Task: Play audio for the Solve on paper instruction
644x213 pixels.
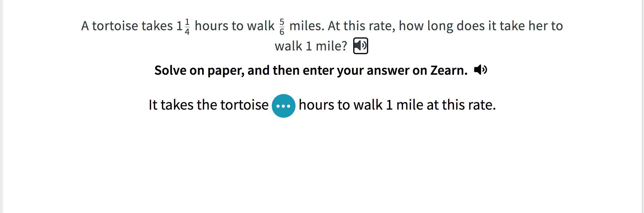Action: [x=481, y=70]
